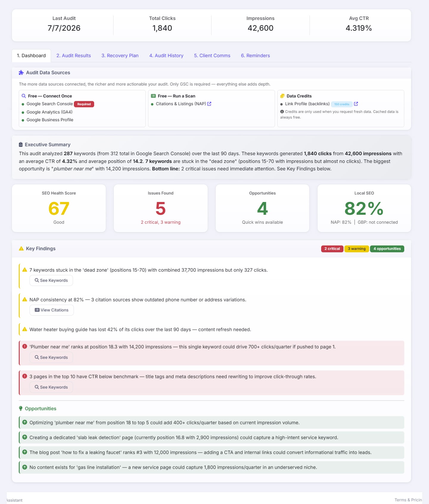This screenshot has width=429, height=504.
Task: Open the 5. Client Comms tab
Action: 212,56
